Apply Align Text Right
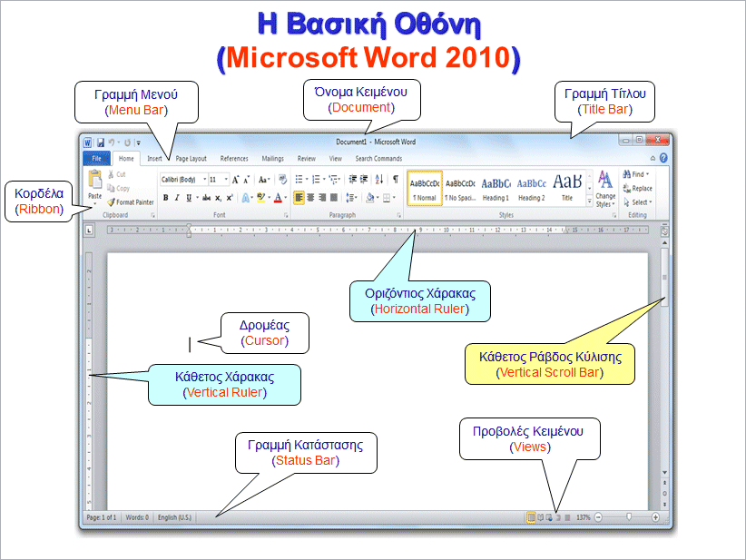 (x=322, y=198)
